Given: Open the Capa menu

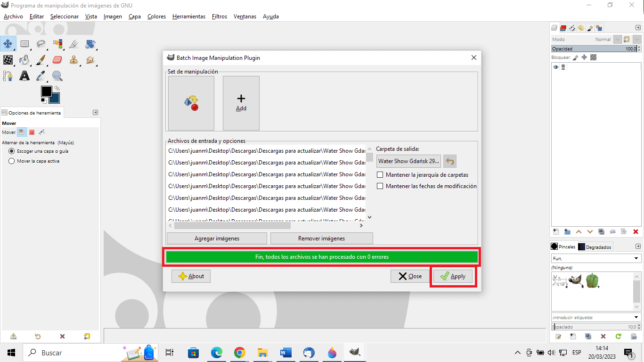Looking at the screenshot, I should pos(135,16).
